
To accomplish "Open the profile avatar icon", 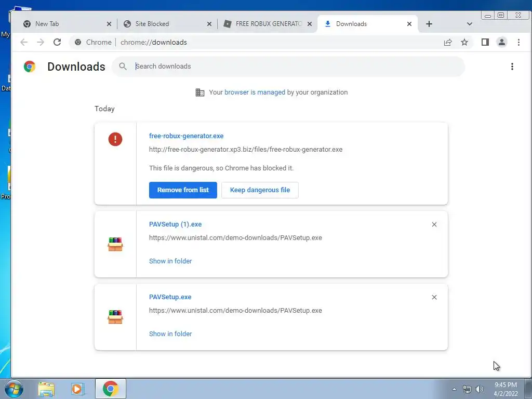I will point(502,42).
